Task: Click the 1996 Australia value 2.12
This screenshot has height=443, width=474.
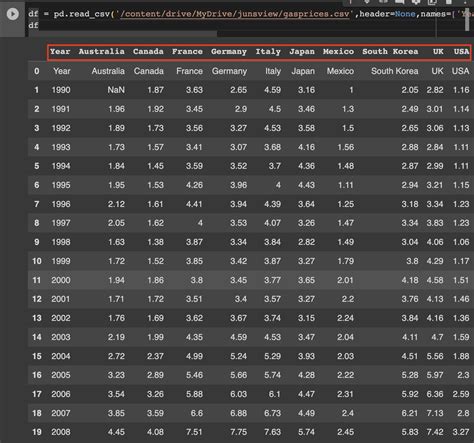Action: (116, 204)
